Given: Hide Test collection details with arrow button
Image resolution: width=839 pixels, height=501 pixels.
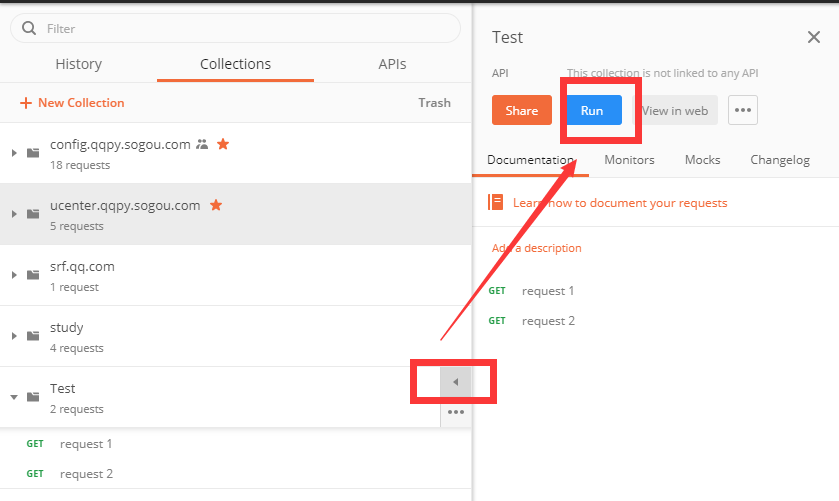Looking at the screenshot, I should click(x=456, y=382).
